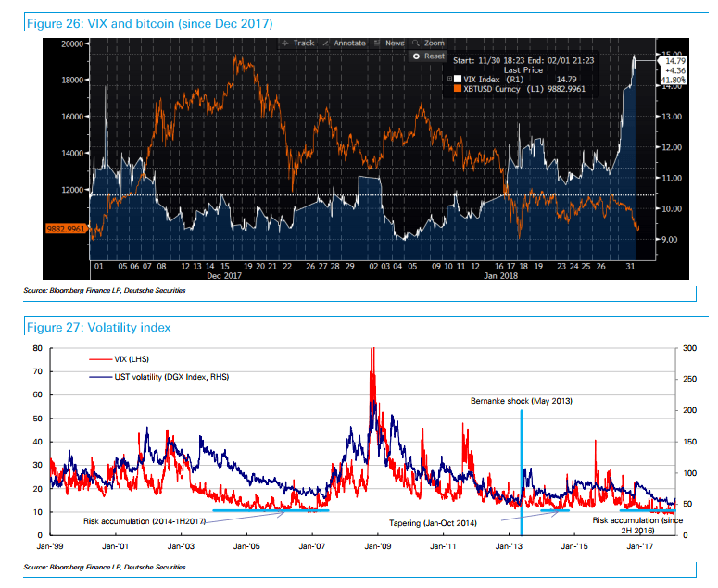The image size is (718, 588).
Task: Expand the VIX Index legend entry
Action: pyautogui.click(x=449, y=81)
